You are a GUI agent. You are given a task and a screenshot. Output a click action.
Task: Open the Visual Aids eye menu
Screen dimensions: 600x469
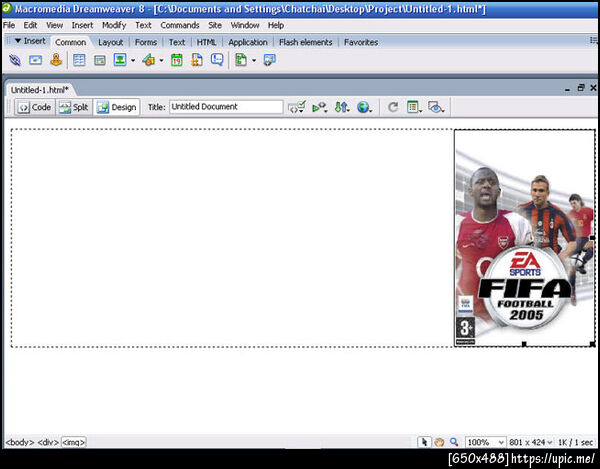436,107
